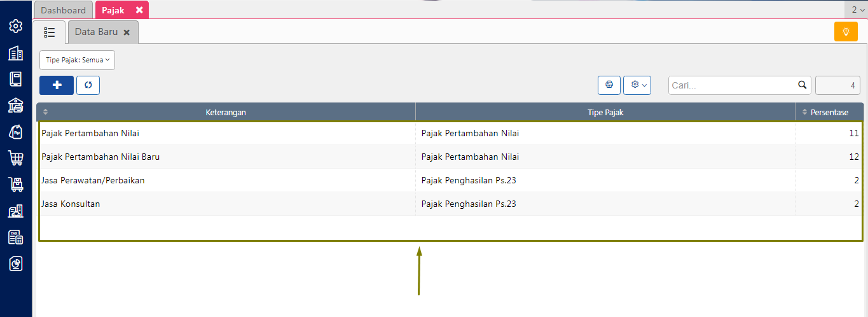
Task: Click the bank building sidebar icon
Action: (x=16, y=106)
